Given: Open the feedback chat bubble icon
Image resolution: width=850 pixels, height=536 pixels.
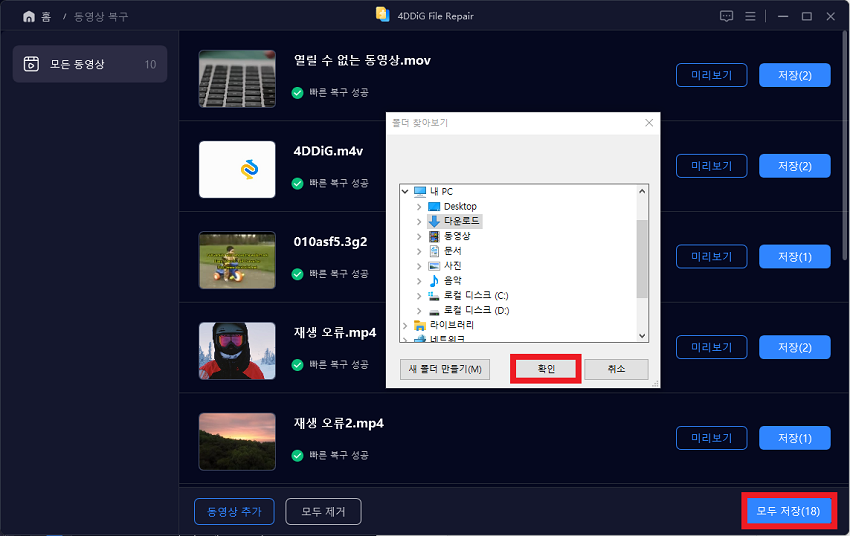Looking at the screenshot, I should pyautogui.click(x=726, y=16).
